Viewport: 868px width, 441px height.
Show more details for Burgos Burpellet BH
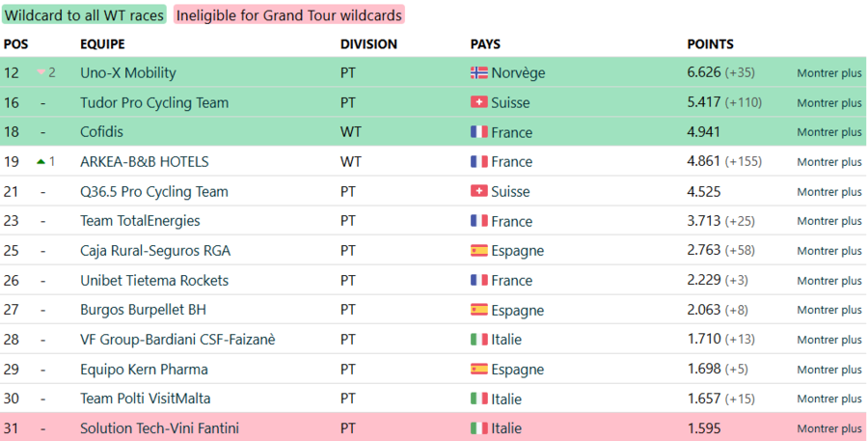[829, 310]
